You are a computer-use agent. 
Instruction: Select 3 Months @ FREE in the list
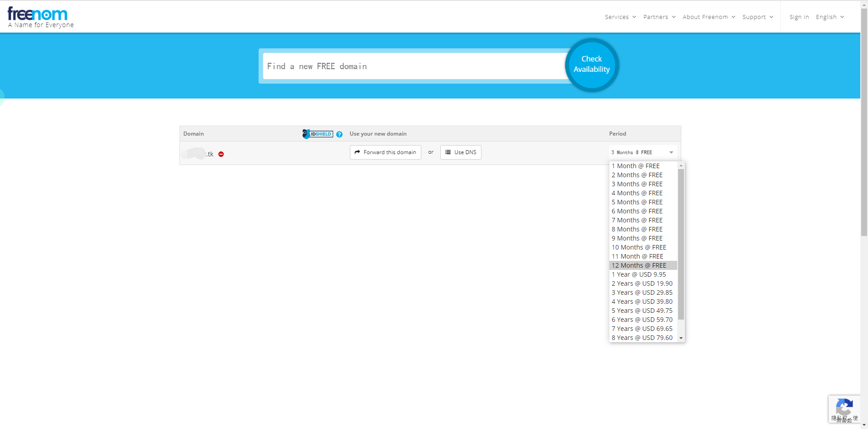point(643,184)
